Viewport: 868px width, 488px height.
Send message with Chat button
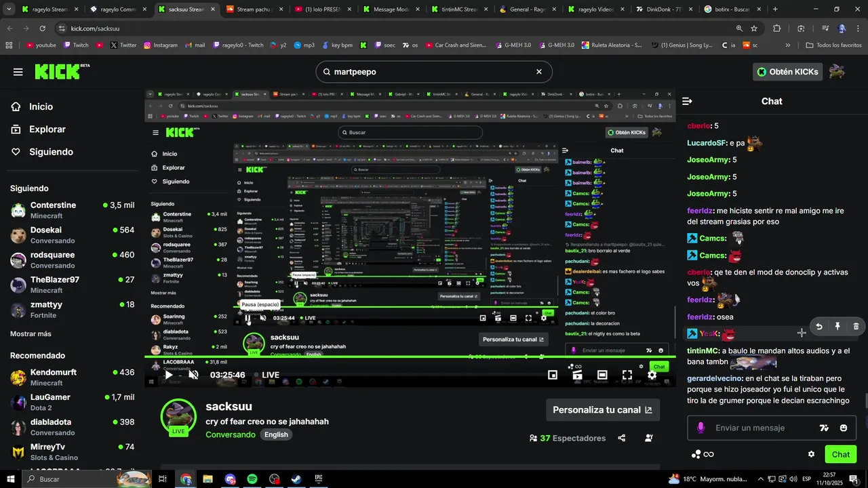tap(841, 454)
